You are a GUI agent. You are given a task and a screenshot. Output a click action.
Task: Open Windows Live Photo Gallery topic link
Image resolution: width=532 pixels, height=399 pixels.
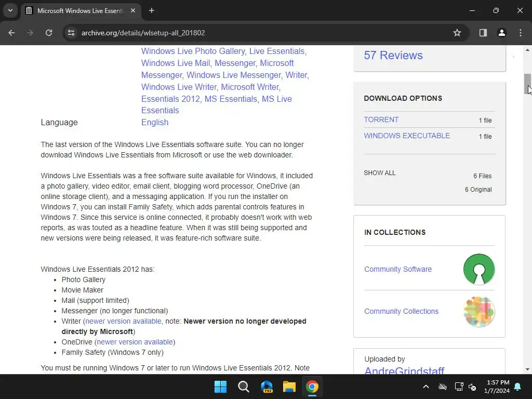click(x=193, y=51)
